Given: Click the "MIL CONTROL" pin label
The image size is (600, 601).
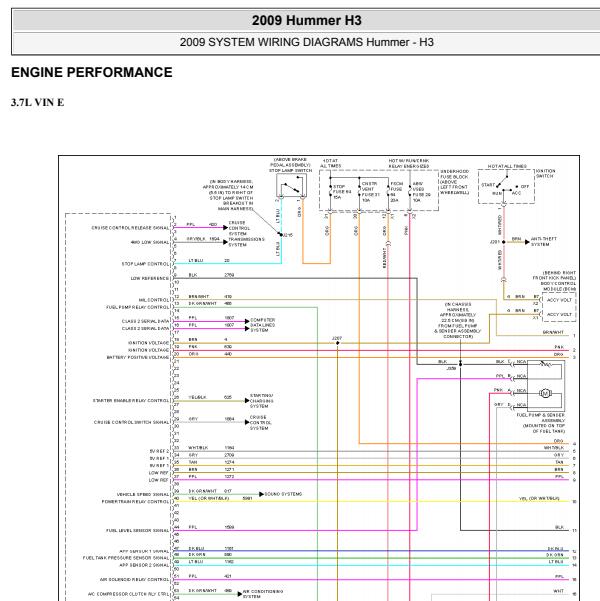Looking at the screenshot, I should [154, 300].
